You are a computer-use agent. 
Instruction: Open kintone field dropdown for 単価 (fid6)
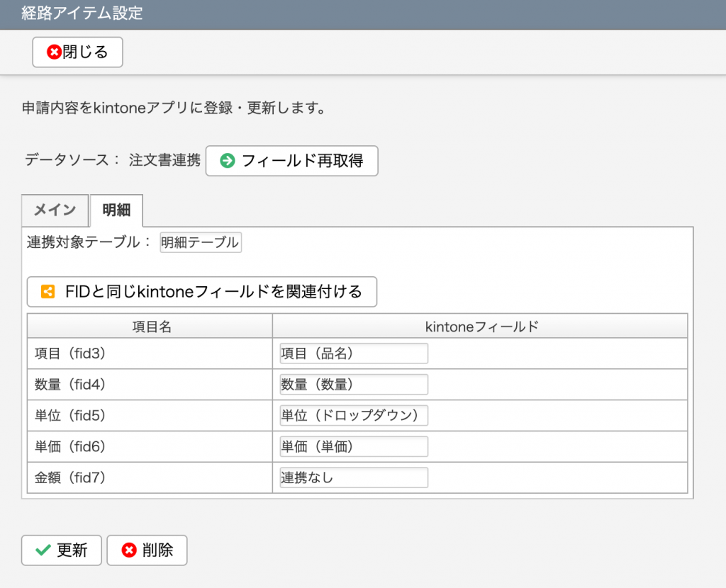[x=354, y=446]
